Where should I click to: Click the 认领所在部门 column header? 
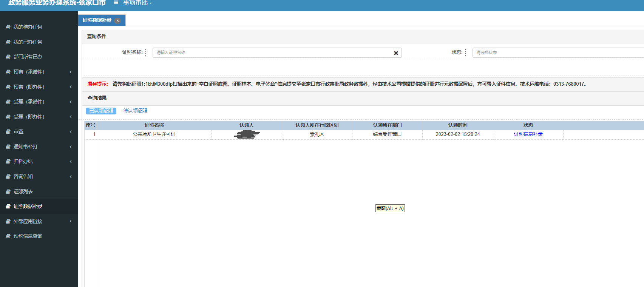tap(388, 125)
